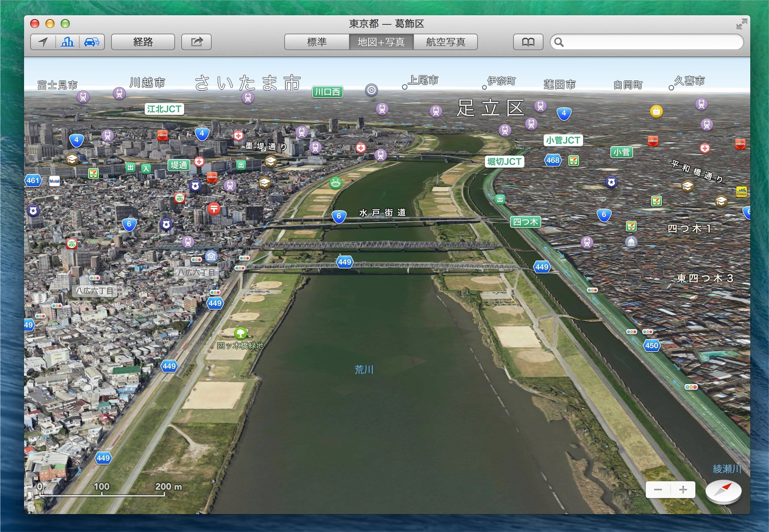This screenshot has height=532, width=769.
Task: Zoom out with the minus button
Action: pyautogui.click(x=658, y=490)
